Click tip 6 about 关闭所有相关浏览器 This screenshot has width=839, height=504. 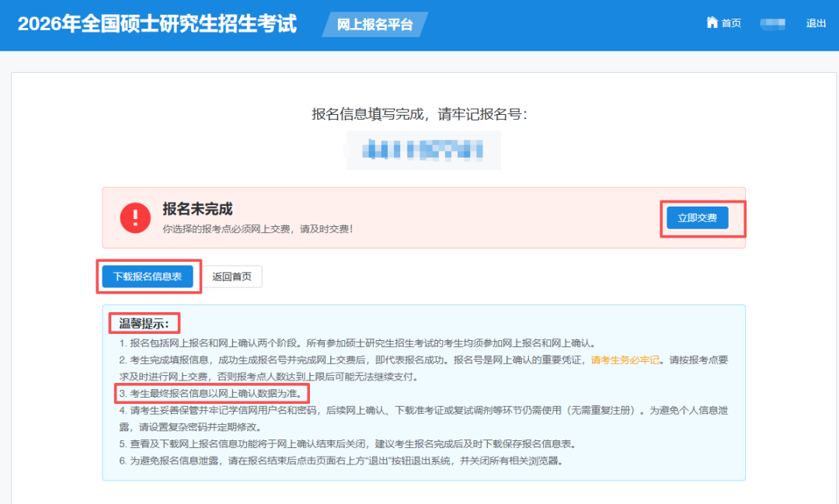click(340, 461)
